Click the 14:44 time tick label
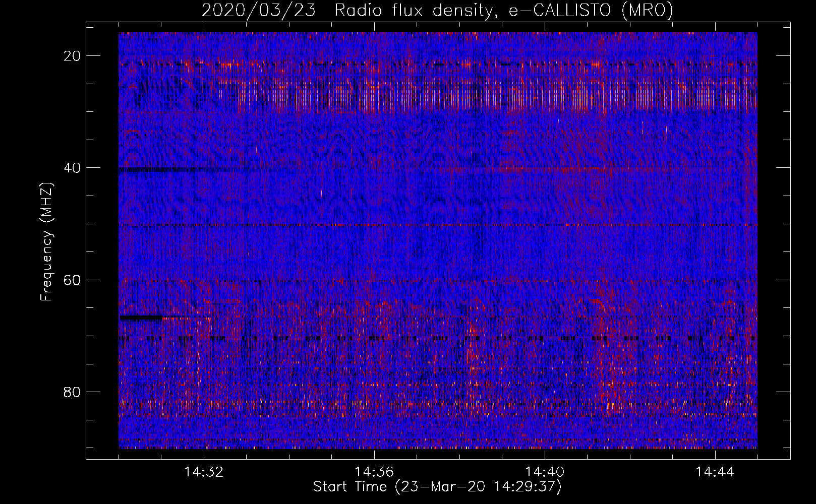The width and height of the screenshot is (816, 504). [x=715, y=472]
